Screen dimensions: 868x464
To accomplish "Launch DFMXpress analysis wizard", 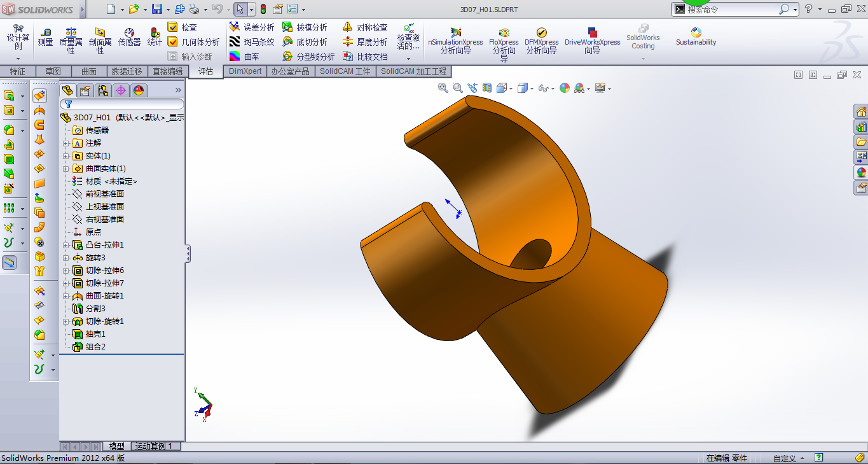I will pos(541,41).
